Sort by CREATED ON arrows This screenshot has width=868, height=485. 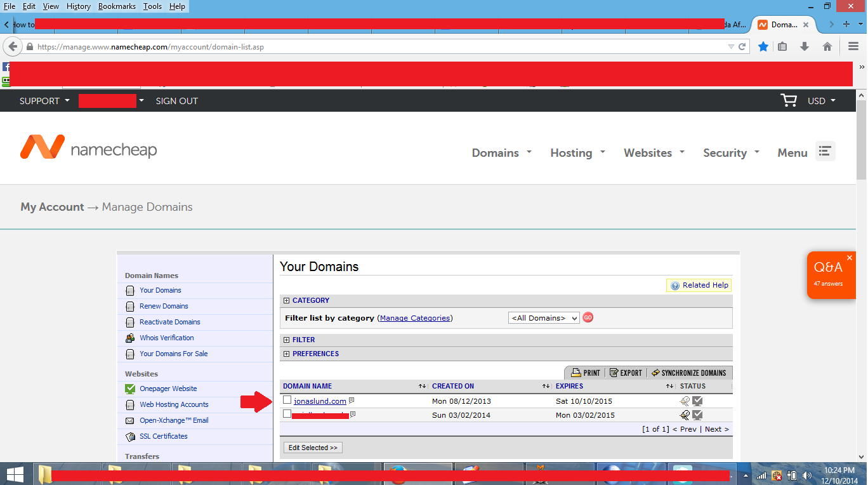tap(546, 386)
